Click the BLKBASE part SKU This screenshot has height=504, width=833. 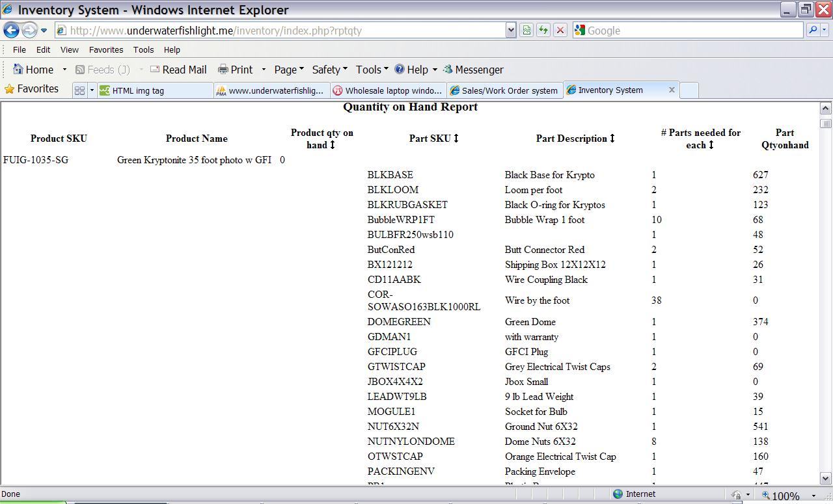390,175
